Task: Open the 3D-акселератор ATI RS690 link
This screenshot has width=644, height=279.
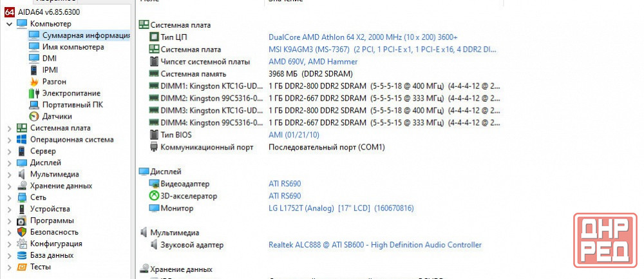Action: click(x=285, y=196)
